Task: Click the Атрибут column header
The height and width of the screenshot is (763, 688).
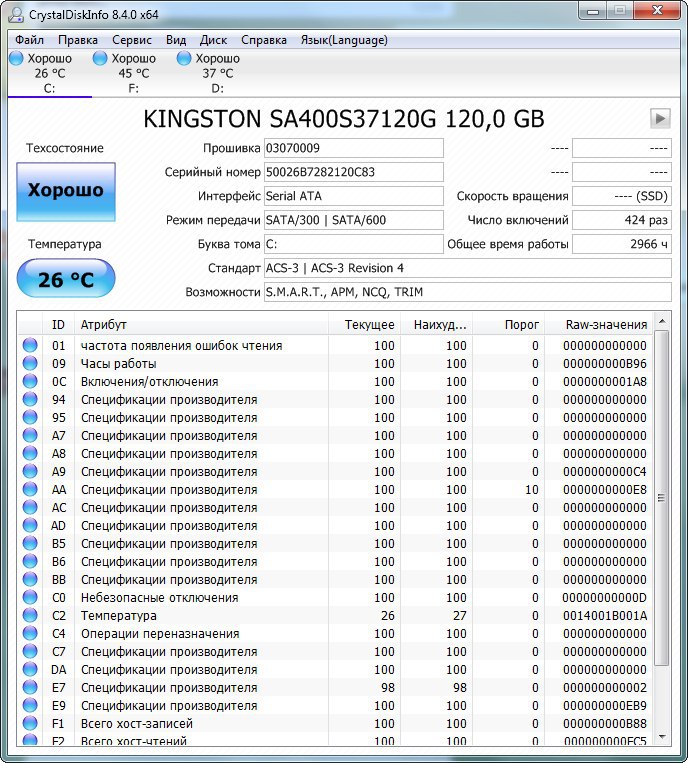Action: click(x=201, y=325)
